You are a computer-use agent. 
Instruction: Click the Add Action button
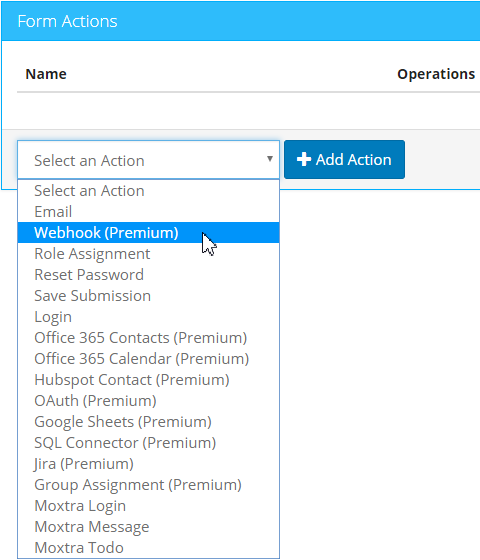click(344, 160)
